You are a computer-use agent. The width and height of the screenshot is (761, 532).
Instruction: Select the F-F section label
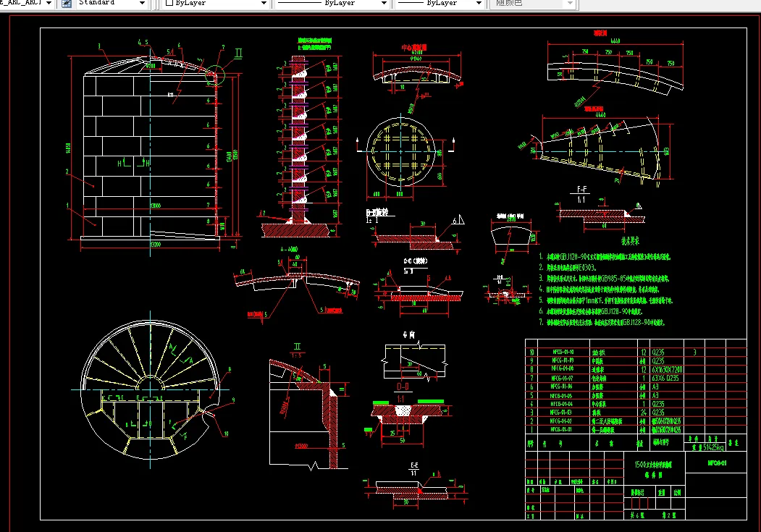(581, 190)
